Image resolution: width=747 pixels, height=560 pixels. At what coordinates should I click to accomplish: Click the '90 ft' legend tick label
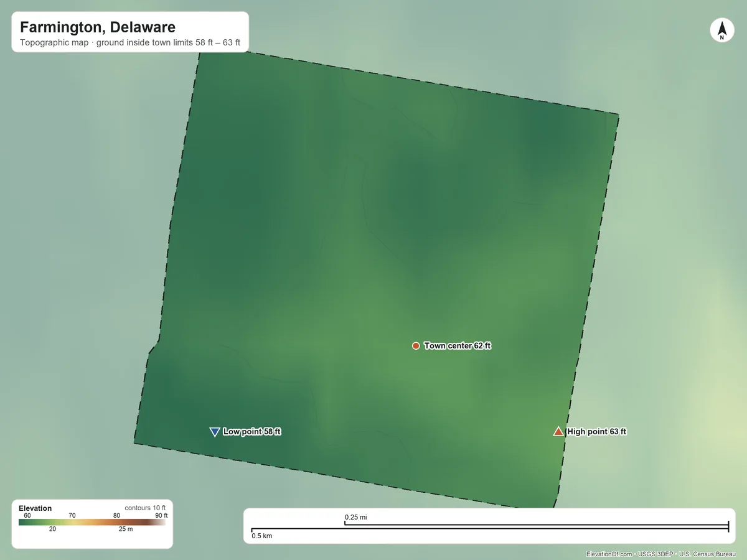pyautogui.click(x=161, y=516)
